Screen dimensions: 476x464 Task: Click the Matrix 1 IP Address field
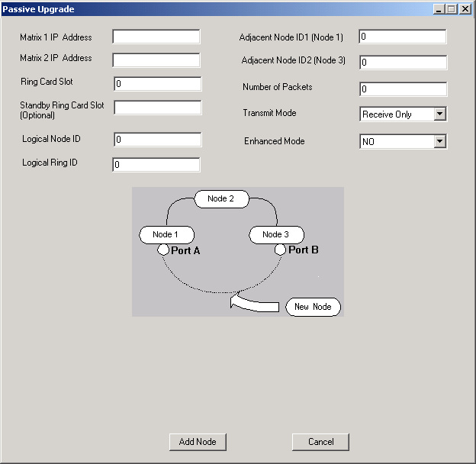point(156,37)
